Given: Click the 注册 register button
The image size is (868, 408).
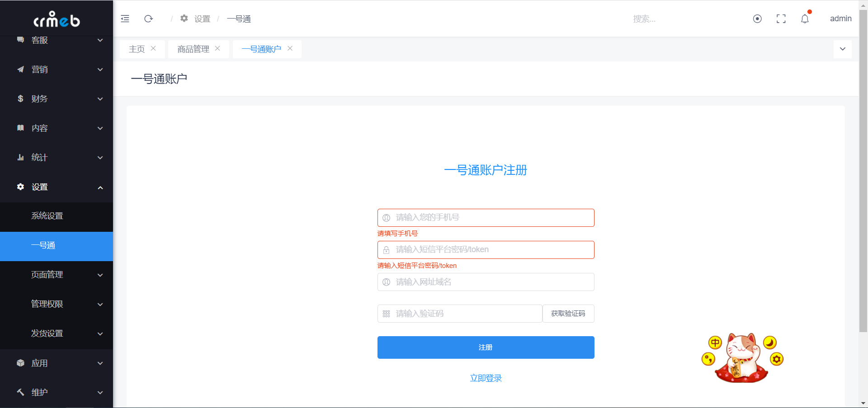Looking at the screenshot, I should point(486,347).
